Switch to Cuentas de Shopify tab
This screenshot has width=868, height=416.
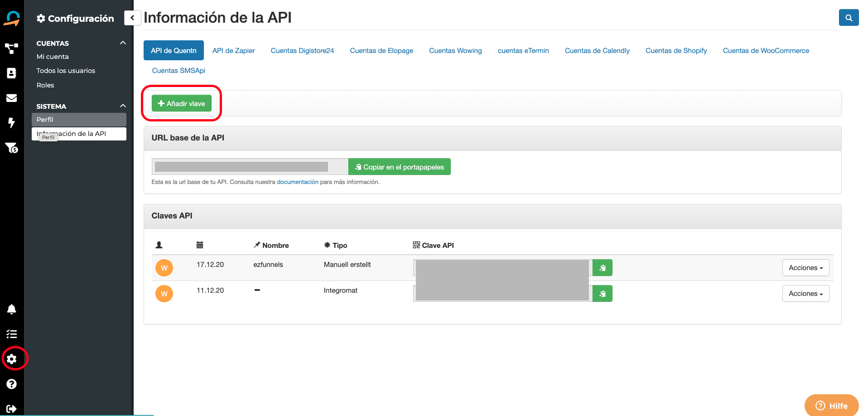(x=676, y=50)
